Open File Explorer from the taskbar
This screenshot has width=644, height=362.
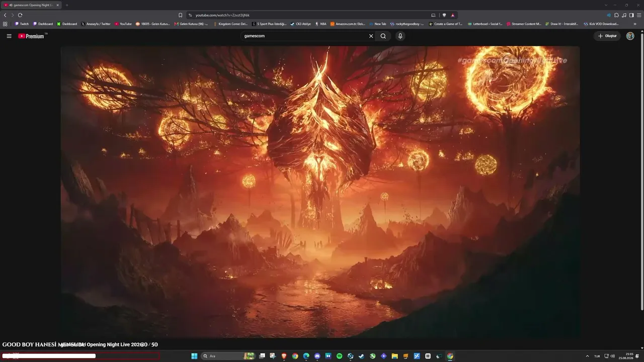point(395,356)
